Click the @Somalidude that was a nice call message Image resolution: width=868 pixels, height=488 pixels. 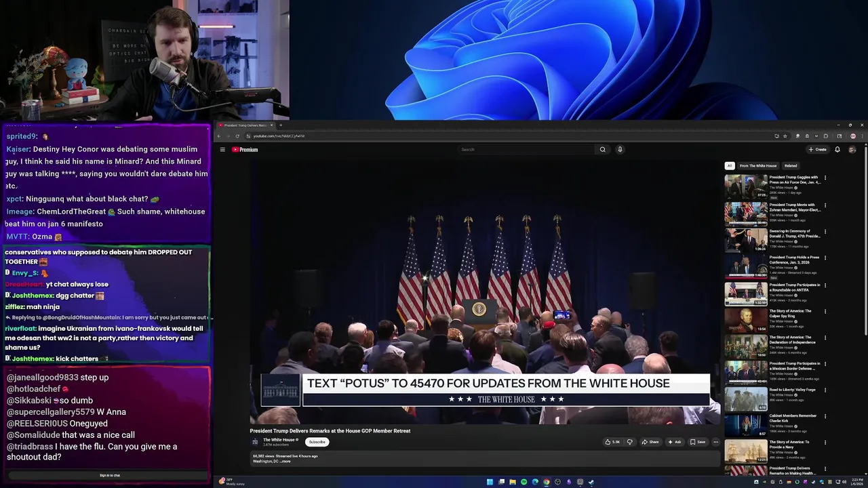pyautogui.click(x=71, y=435)
